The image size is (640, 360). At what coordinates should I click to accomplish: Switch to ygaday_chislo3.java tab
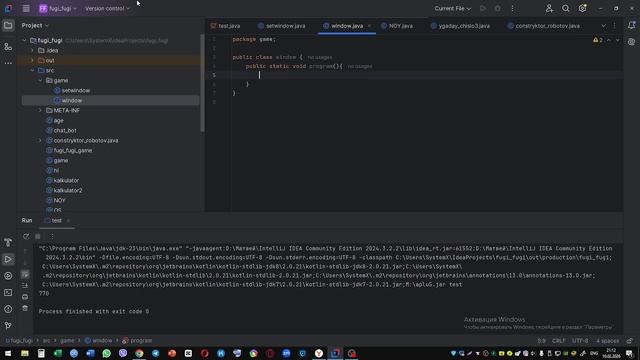tap(460, 26)
